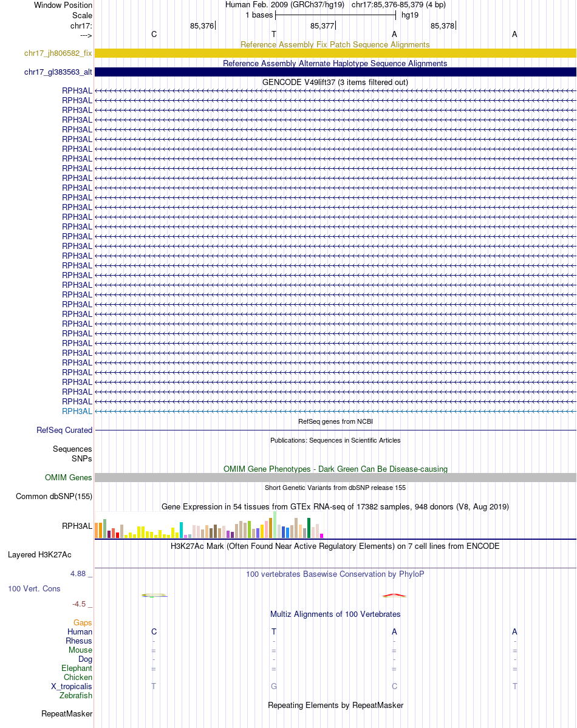The height and width of the screenshot is (728, 577).
Task: Click the 4.88 PhyloP upper scale value
Action: coord(78,574)
